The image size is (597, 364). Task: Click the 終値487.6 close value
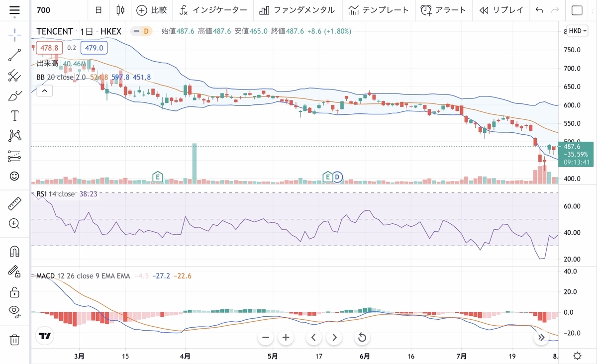tap(287, 31)
